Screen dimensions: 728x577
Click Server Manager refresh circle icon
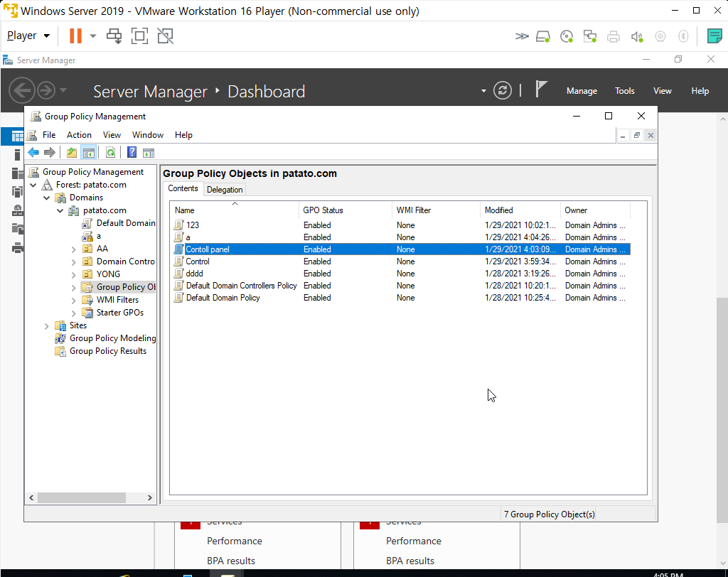pyautogui.click(x=503, y=90)
